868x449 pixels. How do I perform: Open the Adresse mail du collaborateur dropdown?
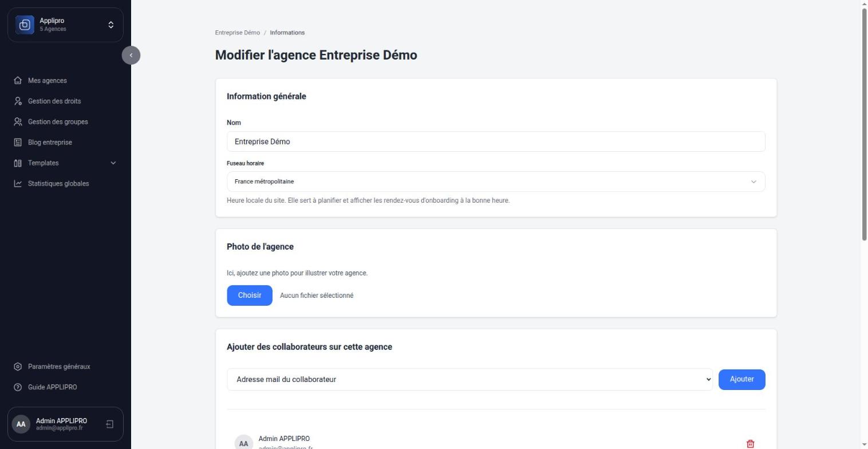click(x=469, y=380)
